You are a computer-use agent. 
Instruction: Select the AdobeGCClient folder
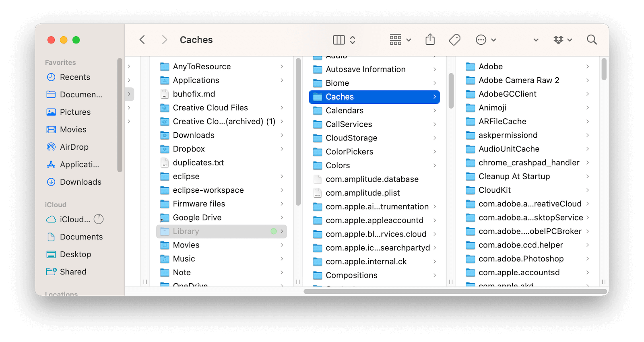(x=527, y=94)
